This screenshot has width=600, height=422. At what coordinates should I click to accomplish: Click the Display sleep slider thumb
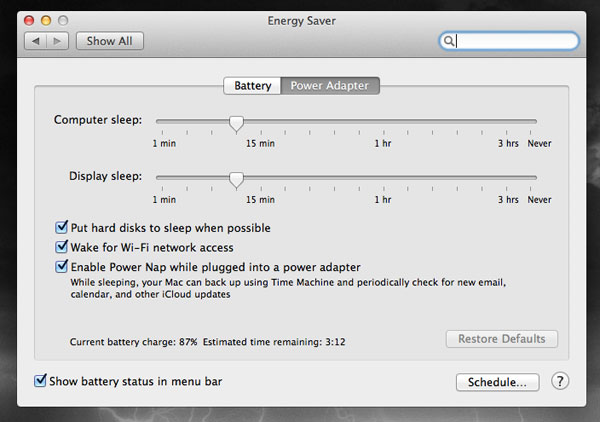(236, 180)
